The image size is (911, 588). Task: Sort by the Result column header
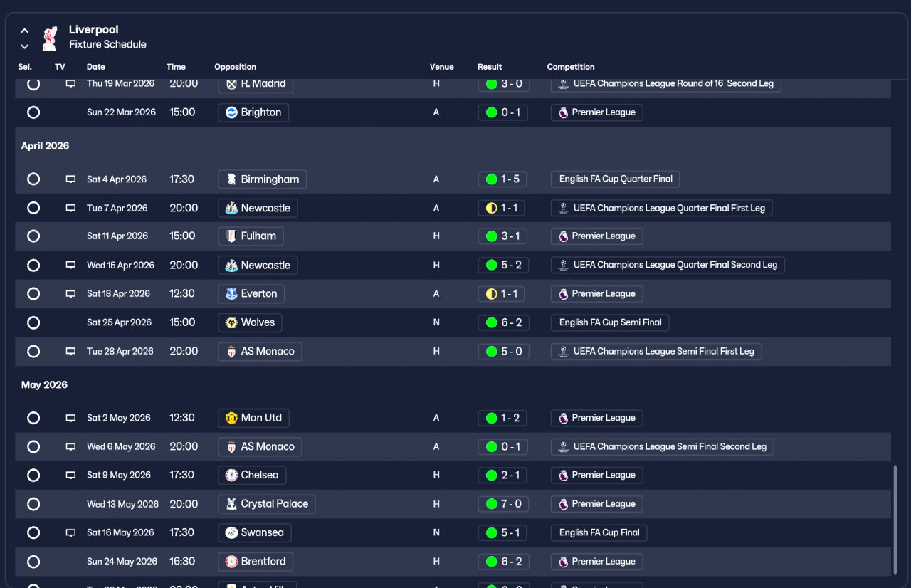point(490,67)
